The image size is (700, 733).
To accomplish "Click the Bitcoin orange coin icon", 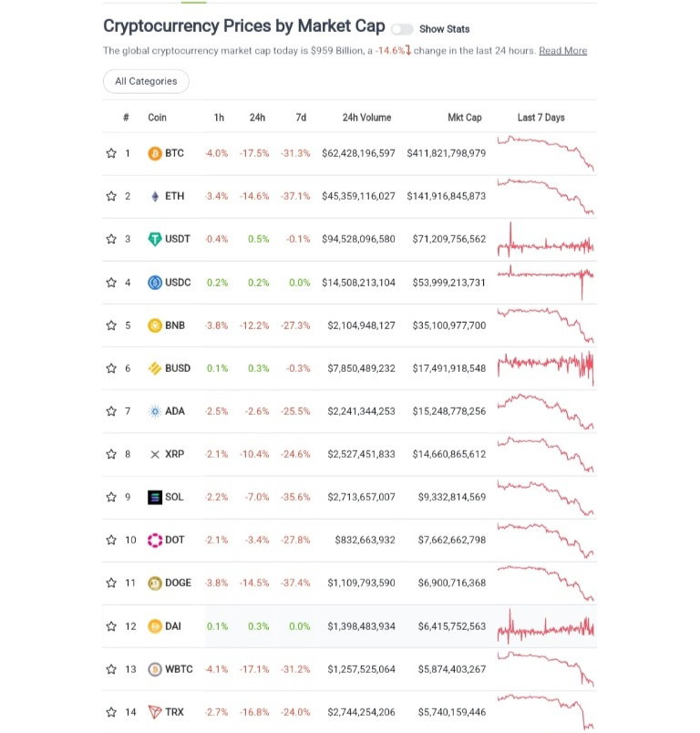I will click(x=155, y=153).
